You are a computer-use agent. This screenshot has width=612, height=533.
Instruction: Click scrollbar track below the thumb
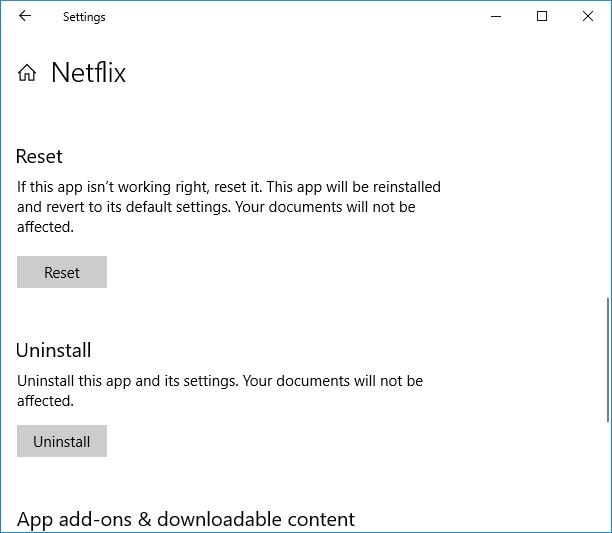pyautogui.click(x=608, y=476)
